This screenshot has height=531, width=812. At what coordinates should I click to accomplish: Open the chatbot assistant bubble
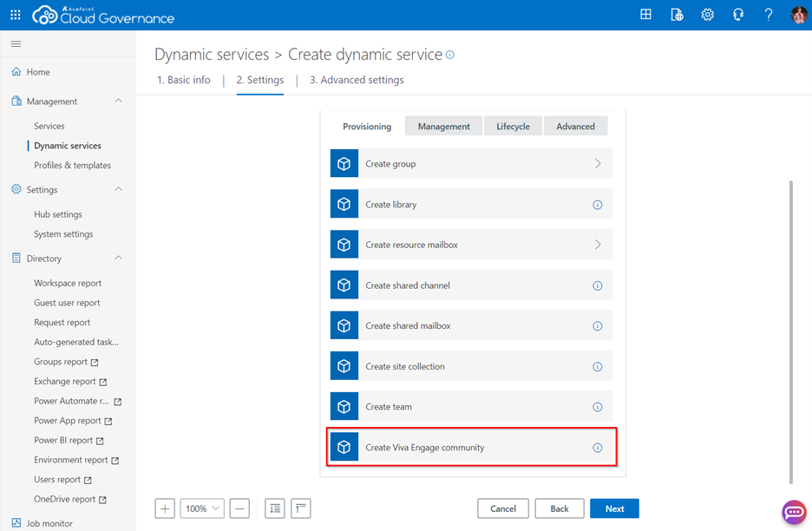click(794, 513)
